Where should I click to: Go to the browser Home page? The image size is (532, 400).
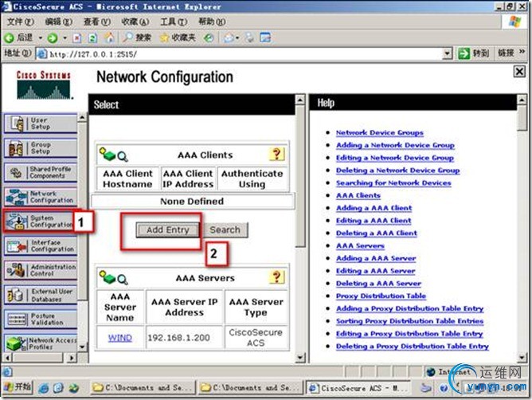[109, 37]
